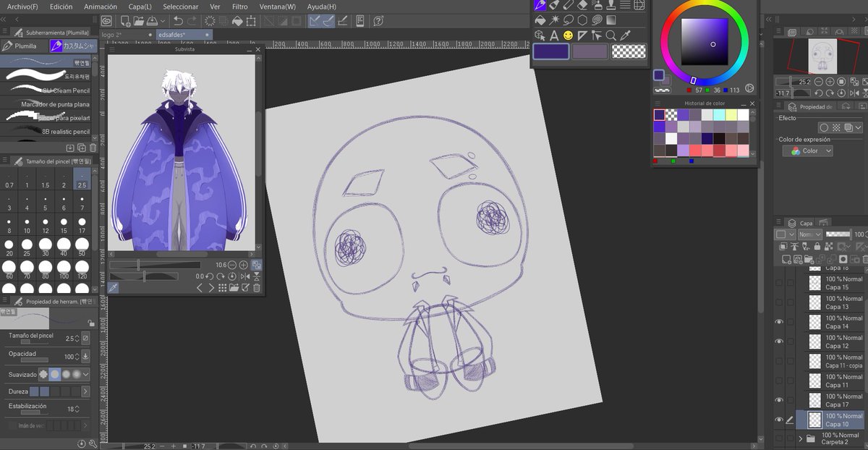Viewport: 868px width, 450px height.
Task: Click the main drawing color swatch
Action: tap(550, 51)
